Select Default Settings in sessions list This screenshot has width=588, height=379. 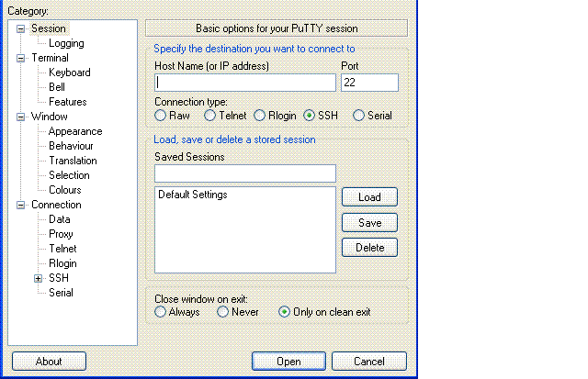[193, 195]
